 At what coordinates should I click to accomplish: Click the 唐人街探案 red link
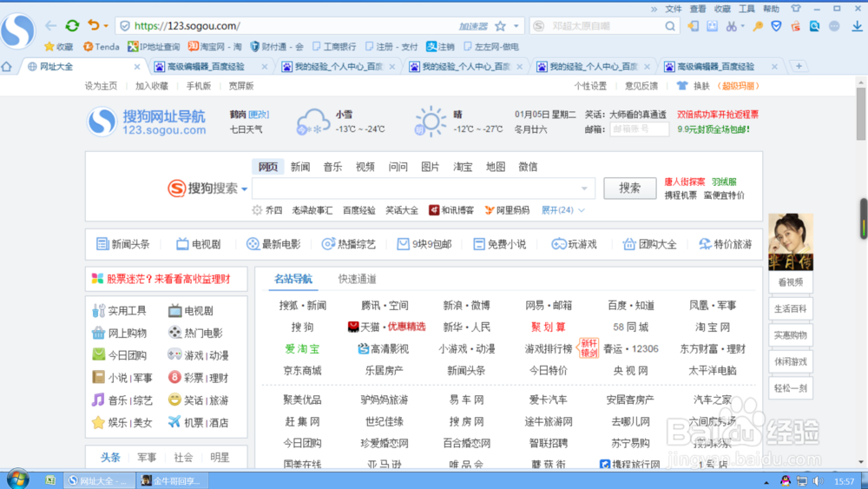coord(685,182)
